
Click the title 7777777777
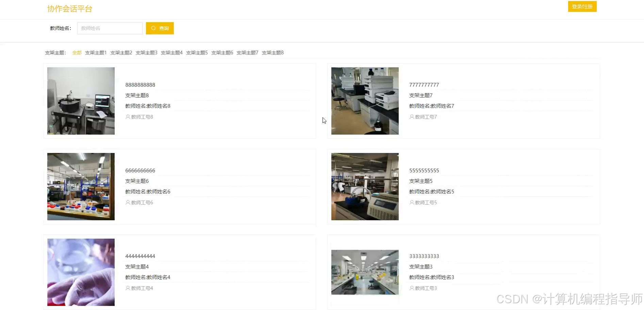click(424, 85)
